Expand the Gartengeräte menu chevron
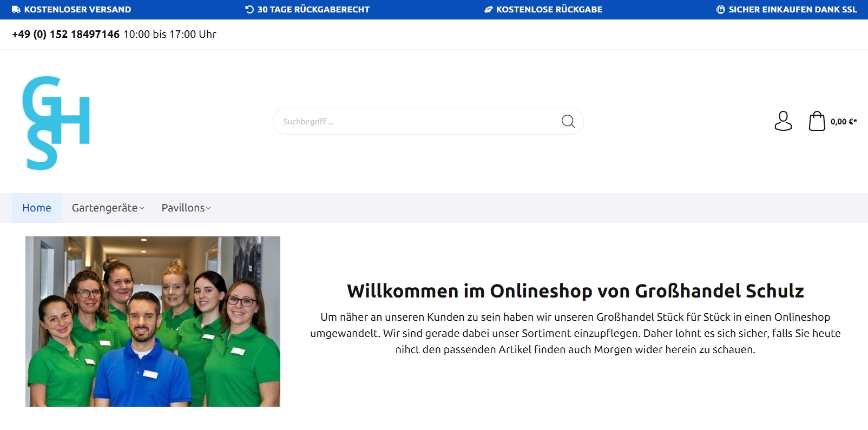The width and height of the screenshot is (868, 430). (x=142, y=208)
